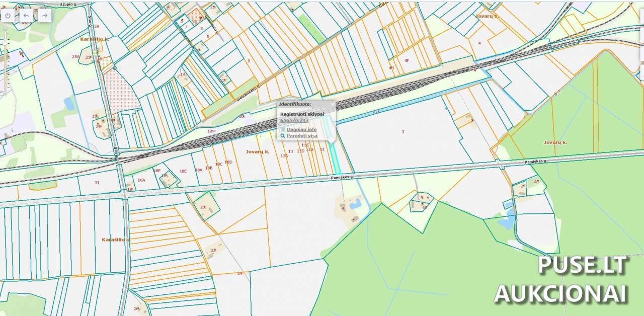Click the zoom out button below slider
This screenshot has width=644, height=316.
(x=6, y=93)
